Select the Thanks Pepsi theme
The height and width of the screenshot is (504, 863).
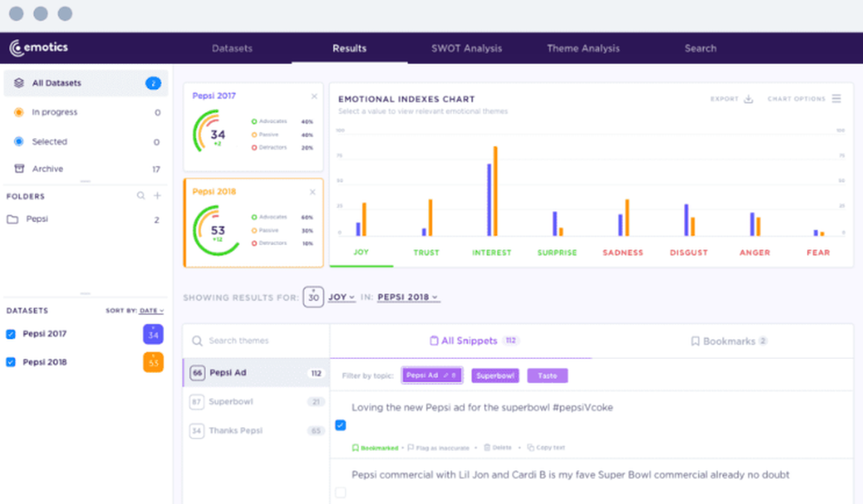point(256,431)
